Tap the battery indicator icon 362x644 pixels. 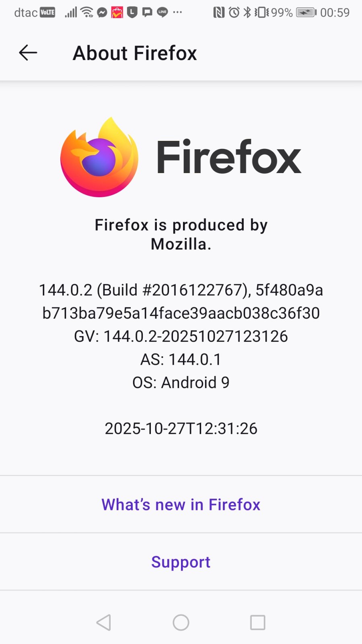(x=306, y=12)
